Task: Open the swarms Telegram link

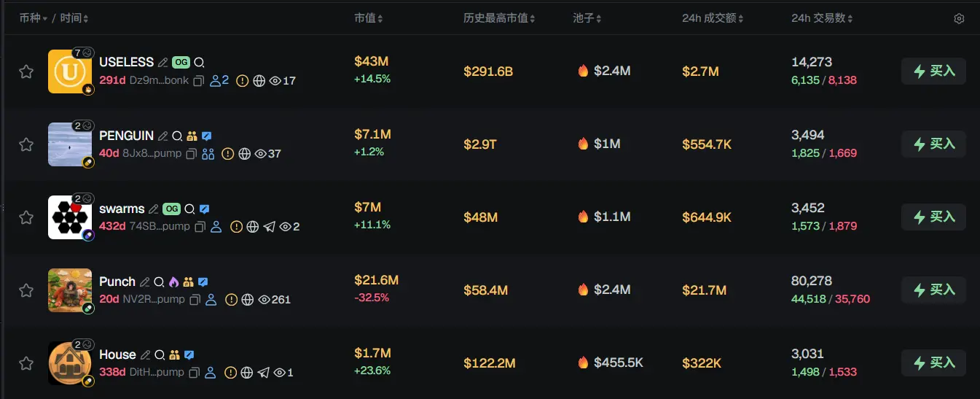Action: (270, 227)
